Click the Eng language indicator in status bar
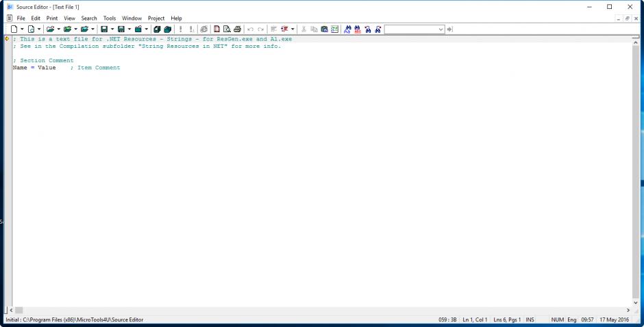 point(572,319)
